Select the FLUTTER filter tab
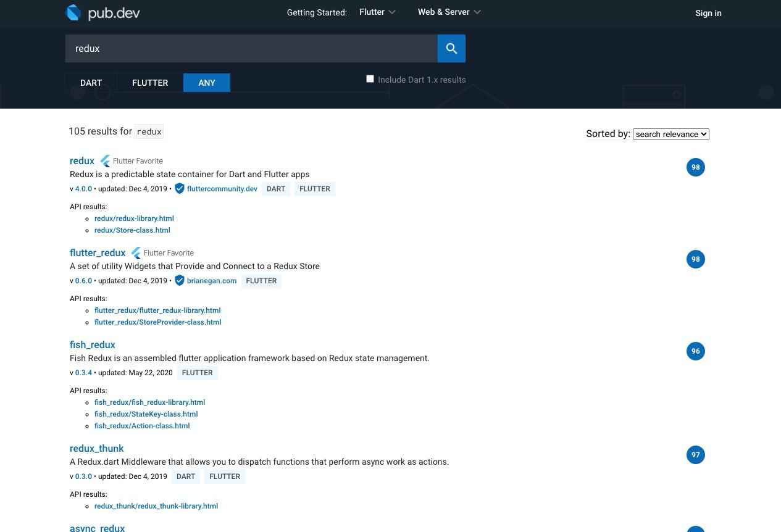This screenshot has width=781, height=532. coord(150,83)
